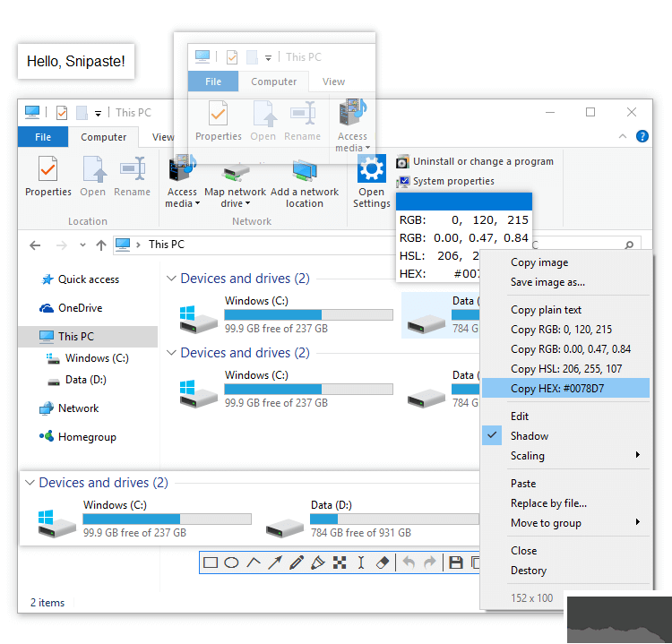Select the Ellipse drawing tool
This screenshot has height=644, width=672.
[231, 562]
